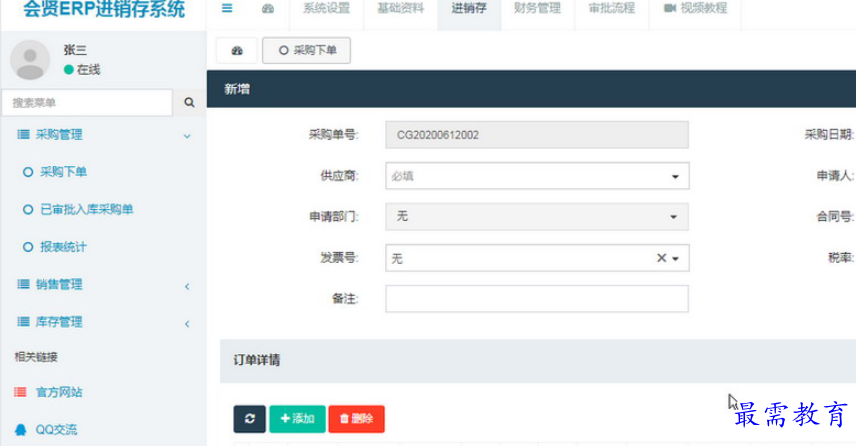Open the 申请部门 dropdown

point(537,217)
